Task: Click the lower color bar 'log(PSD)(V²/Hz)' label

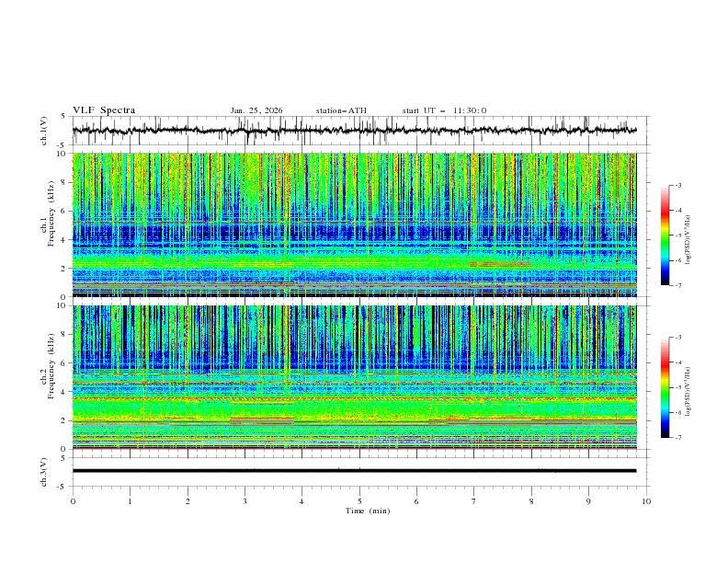Action: [x=688, y=392]
